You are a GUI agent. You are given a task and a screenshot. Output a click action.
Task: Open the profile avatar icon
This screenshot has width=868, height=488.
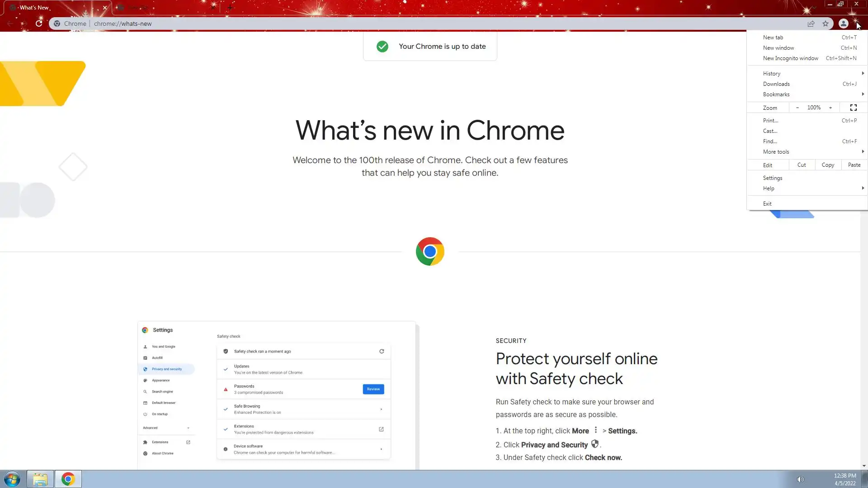(x=843, y=23)
